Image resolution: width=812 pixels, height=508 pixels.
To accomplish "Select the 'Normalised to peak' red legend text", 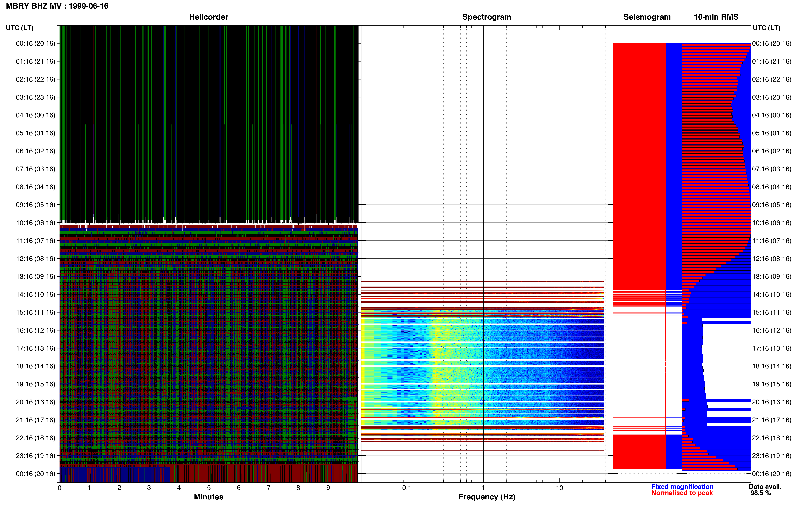I will 682,493.
